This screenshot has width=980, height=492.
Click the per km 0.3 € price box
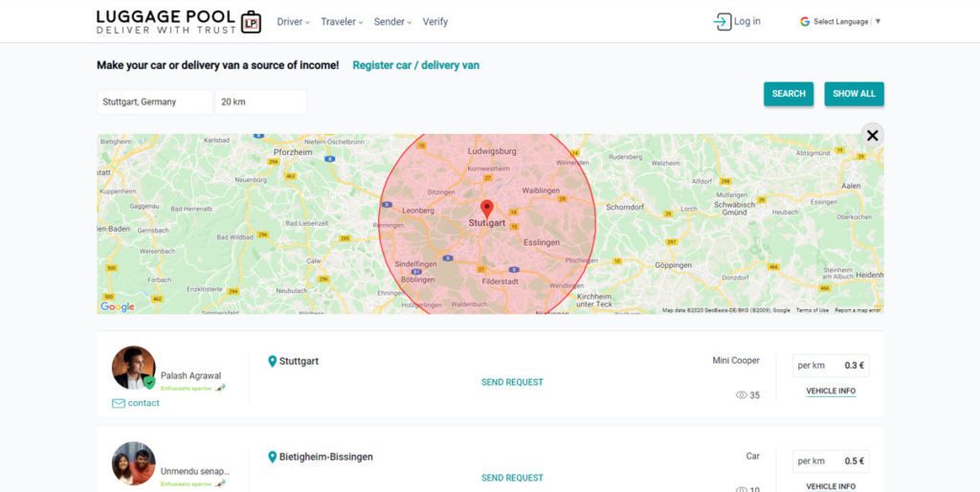click(x=831, y=366)
